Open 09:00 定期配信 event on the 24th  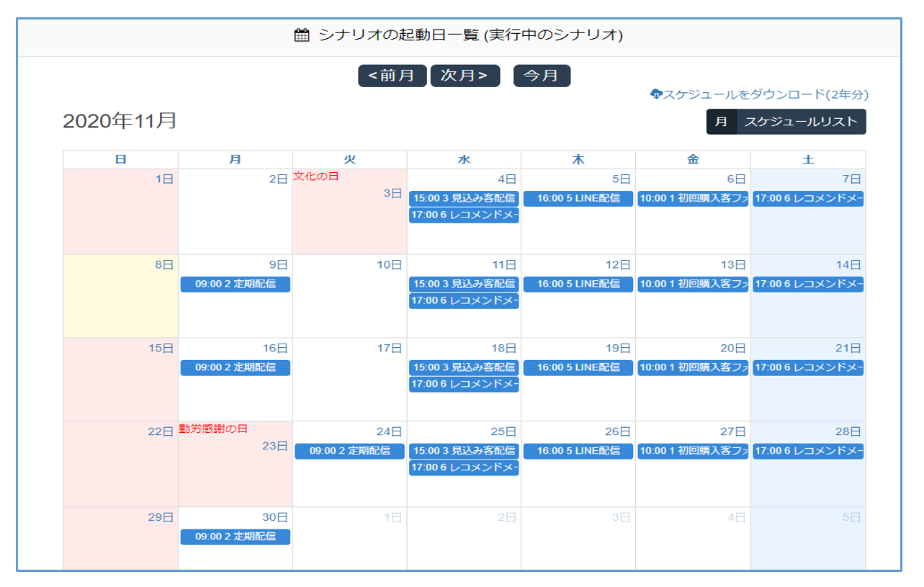point(350,452)
